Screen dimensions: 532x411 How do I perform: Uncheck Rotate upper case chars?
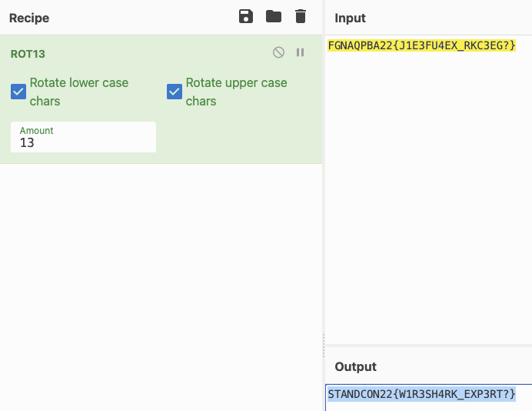[175, 92]
